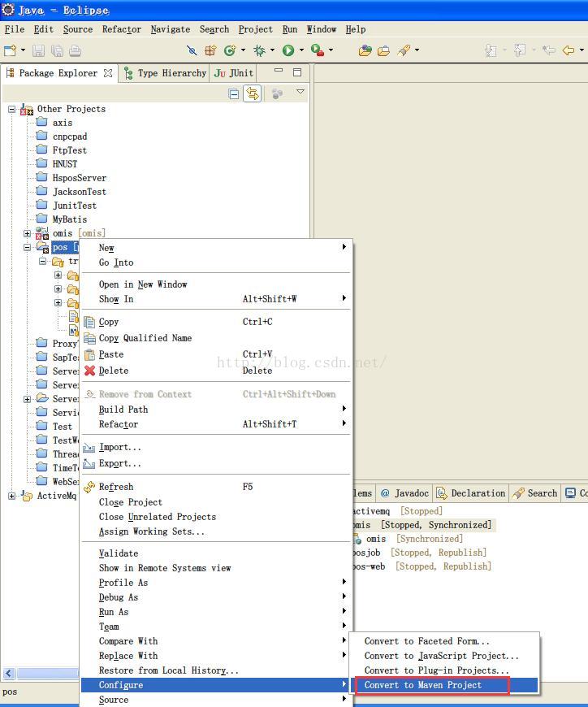Collapse All in Package Explorer toolbar
588x707 pixels.
pos(234,93)
